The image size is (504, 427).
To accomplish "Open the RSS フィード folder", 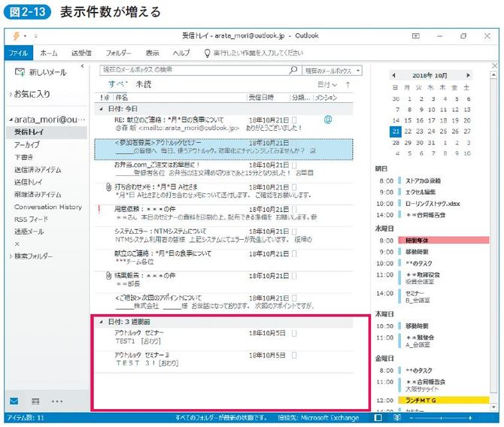I will (x=31, y=220).
